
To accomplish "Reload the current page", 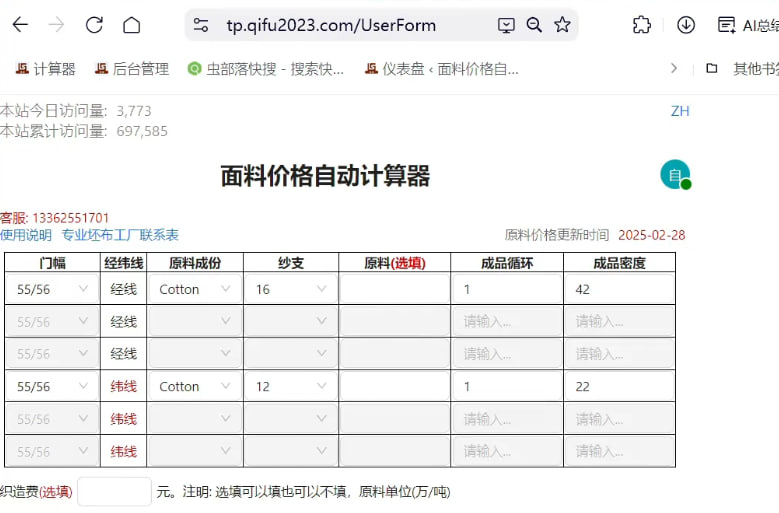I will tap(94, 24).
